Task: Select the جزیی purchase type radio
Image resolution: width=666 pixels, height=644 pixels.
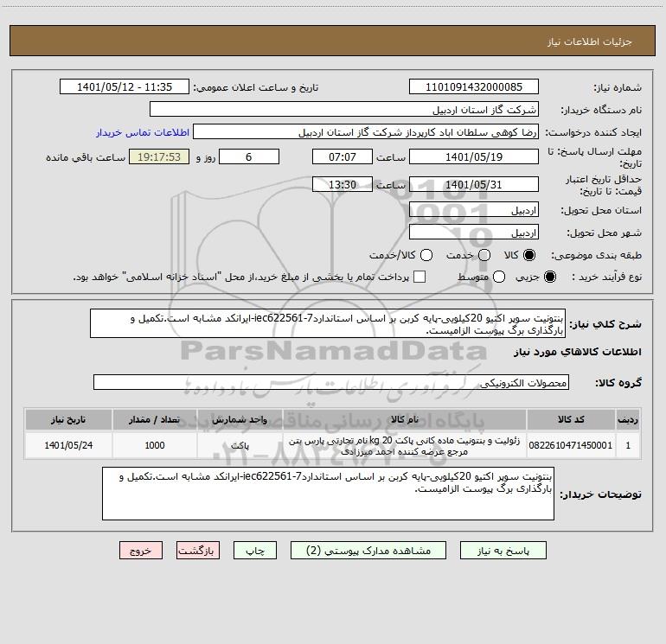Action: (550, 277)
